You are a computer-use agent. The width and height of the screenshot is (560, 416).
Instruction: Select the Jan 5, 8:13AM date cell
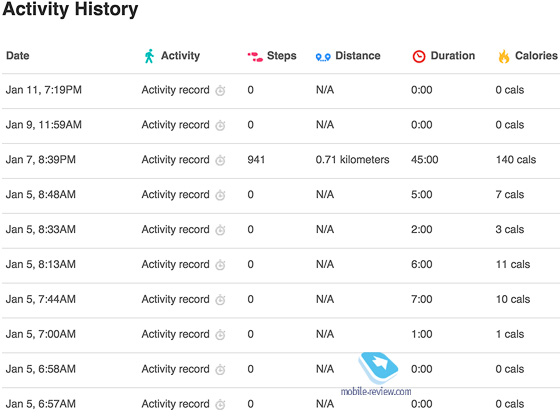click(41, 265)
